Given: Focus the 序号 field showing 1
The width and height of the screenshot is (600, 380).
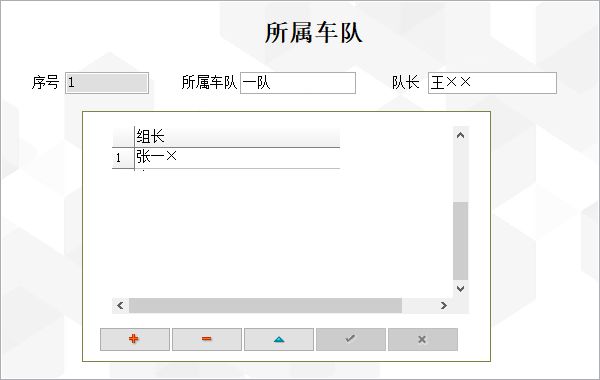Looking at the screenshot, I should [107, 83].
